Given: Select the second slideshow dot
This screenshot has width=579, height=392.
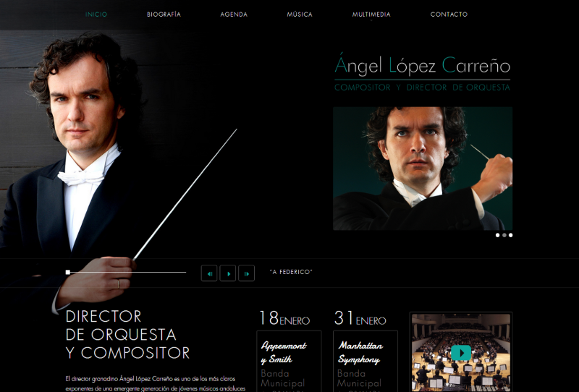Looking at the screenshot, I should [x=504, y=235].
